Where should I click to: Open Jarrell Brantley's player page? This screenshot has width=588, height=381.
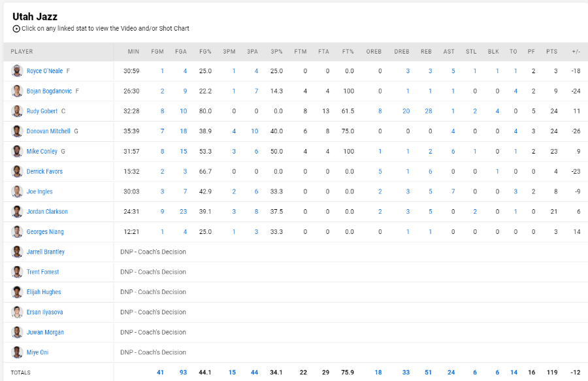[x=45, y=252]
